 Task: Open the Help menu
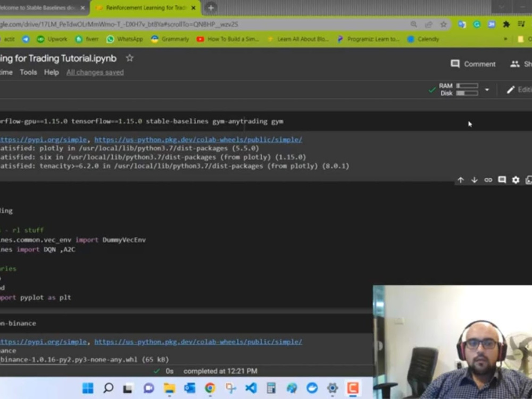pyautogui.click(x=51, y=72)
